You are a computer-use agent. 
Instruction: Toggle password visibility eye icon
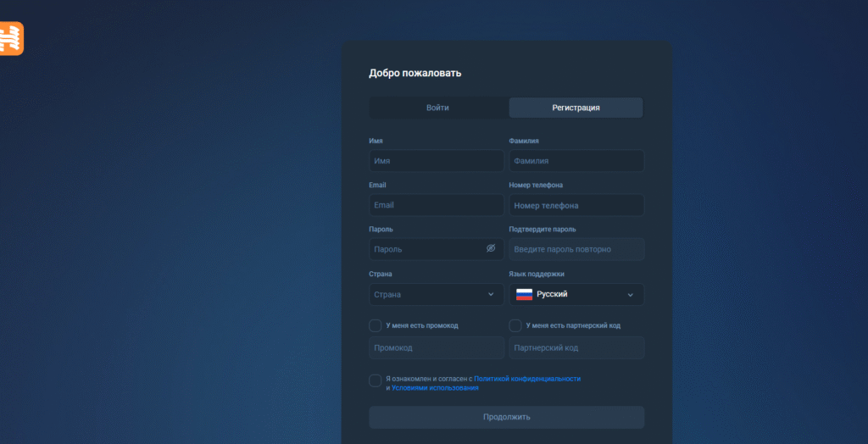[x=490, y=248]
